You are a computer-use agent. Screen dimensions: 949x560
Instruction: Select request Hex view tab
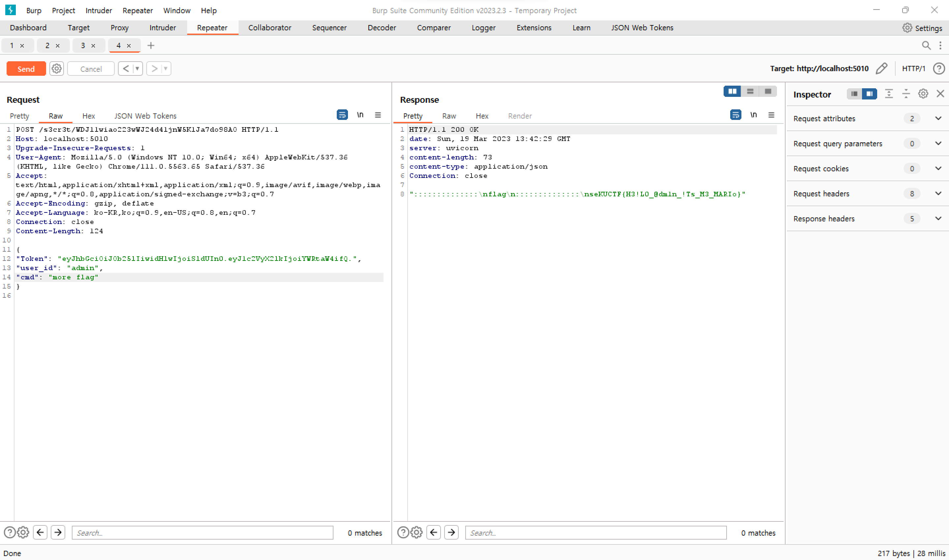tap(89, 116)
